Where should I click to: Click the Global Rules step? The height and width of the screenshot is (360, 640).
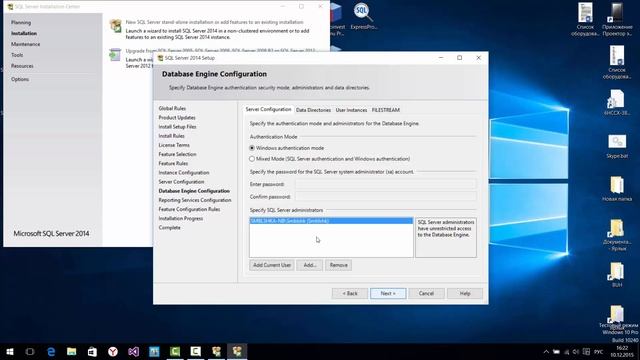tap(172, 108)
